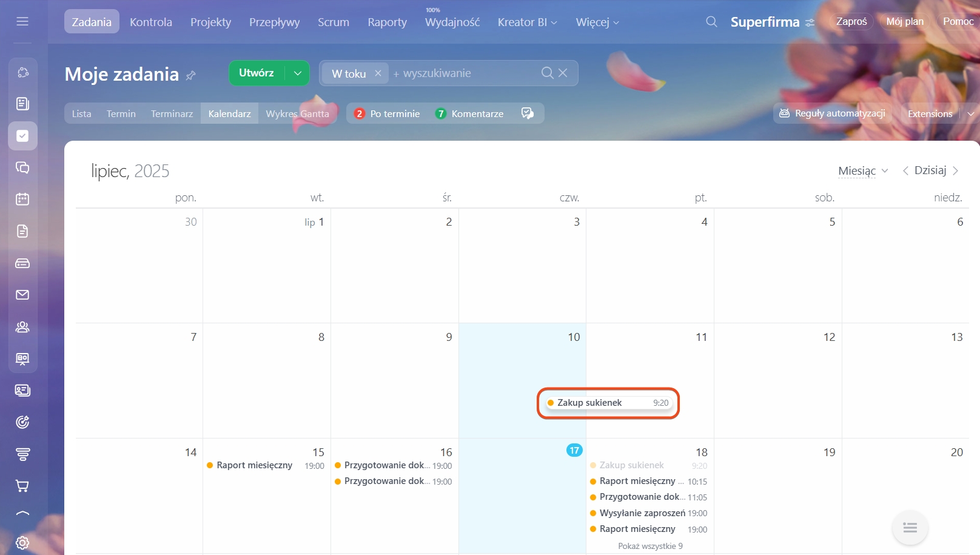Open the Kontrola top menu
This screenshot has width=980, height=555.
coord(151,22)
